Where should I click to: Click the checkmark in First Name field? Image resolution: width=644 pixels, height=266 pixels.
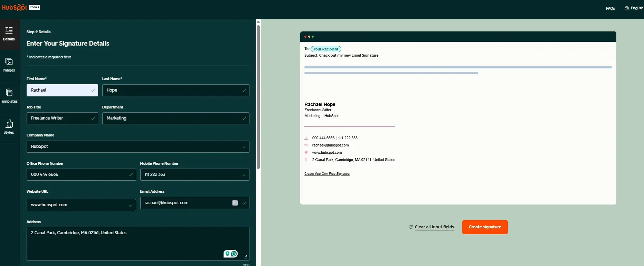pyautogui.click(x=93, y=91)
